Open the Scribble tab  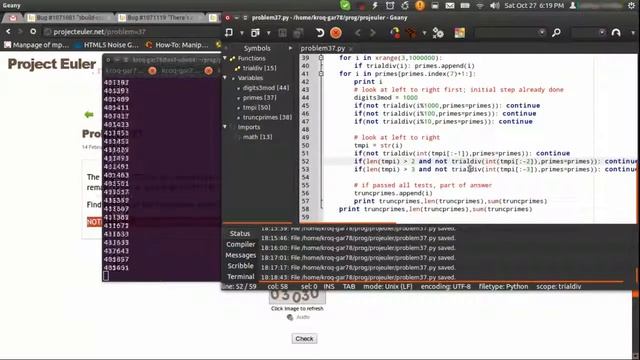240,266
